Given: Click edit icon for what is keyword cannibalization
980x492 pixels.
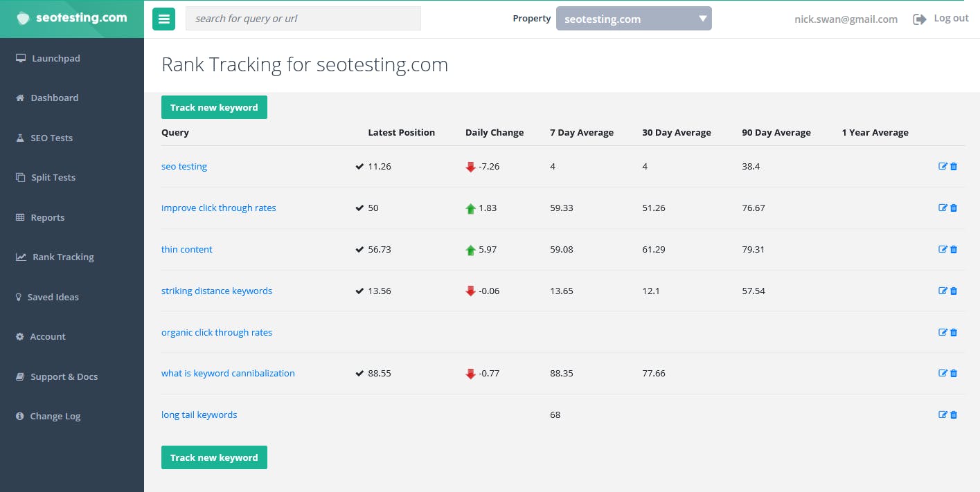Looking at the screenshot, I should point(943,373).
